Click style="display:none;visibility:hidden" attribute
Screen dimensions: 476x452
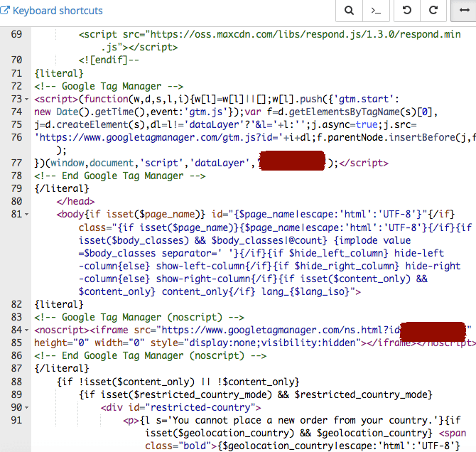click(x=256, y=343)
